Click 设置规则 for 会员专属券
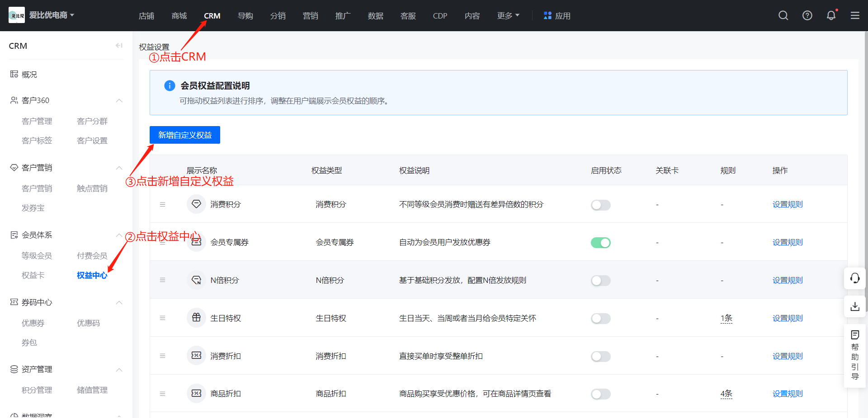The image size is (868, 418). (x=788, y=242)
